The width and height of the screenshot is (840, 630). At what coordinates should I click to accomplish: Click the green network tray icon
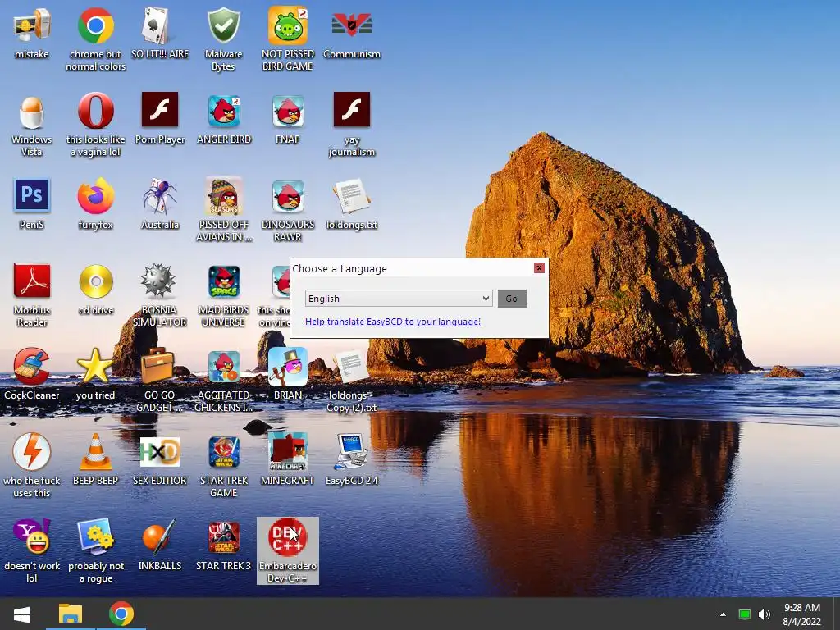pyautogui.click(x=744, y=614)
